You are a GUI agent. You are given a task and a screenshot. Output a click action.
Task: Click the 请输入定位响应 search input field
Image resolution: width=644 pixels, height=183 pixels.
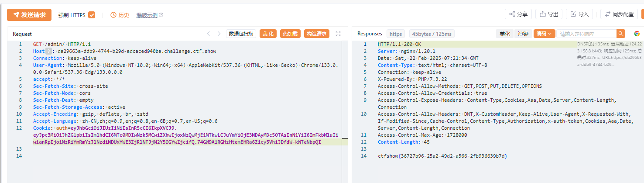pos(587,34)
